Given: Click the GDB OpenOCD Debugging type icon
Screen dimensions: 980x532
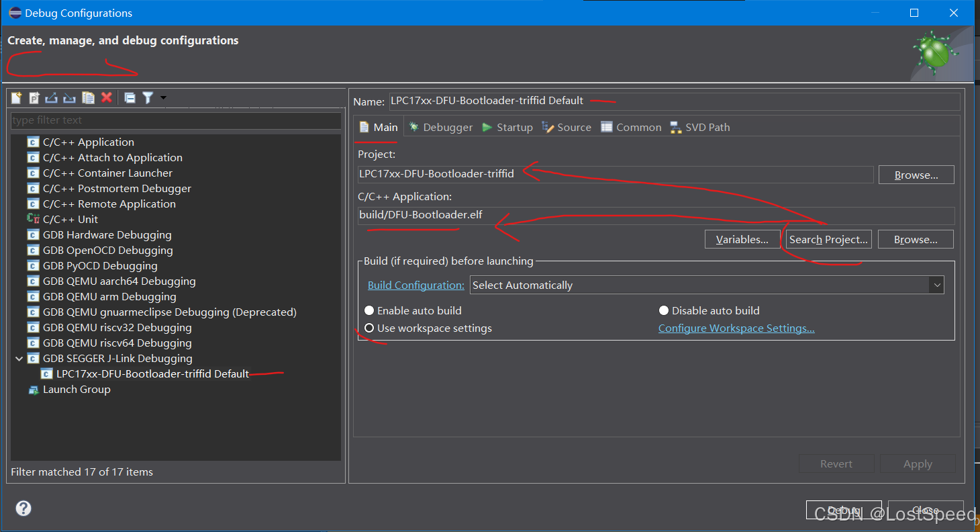Looking at the screenshot, I should coord(33,250).
